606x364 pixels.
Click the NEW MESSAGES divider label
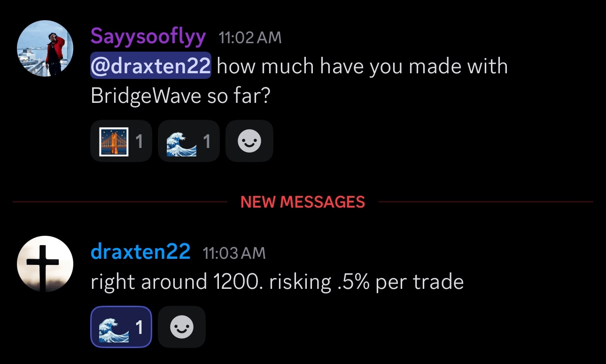pyautogui.click(x=303, y=202)
